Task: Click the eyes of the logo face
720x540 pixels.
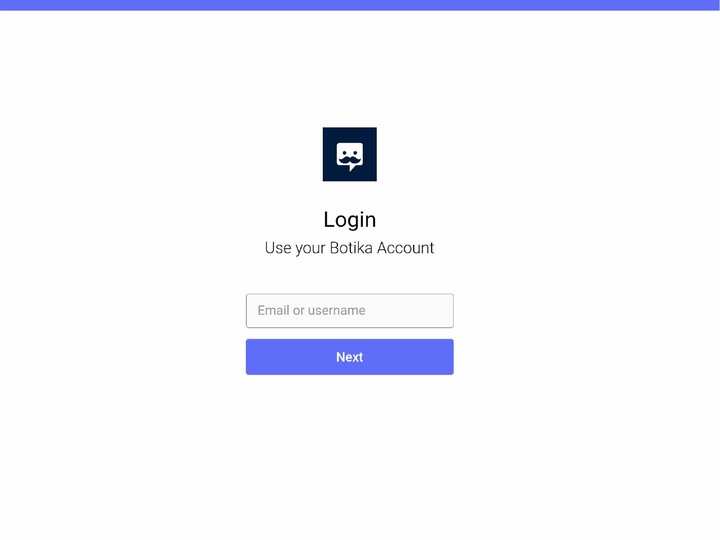Action: 349,152
